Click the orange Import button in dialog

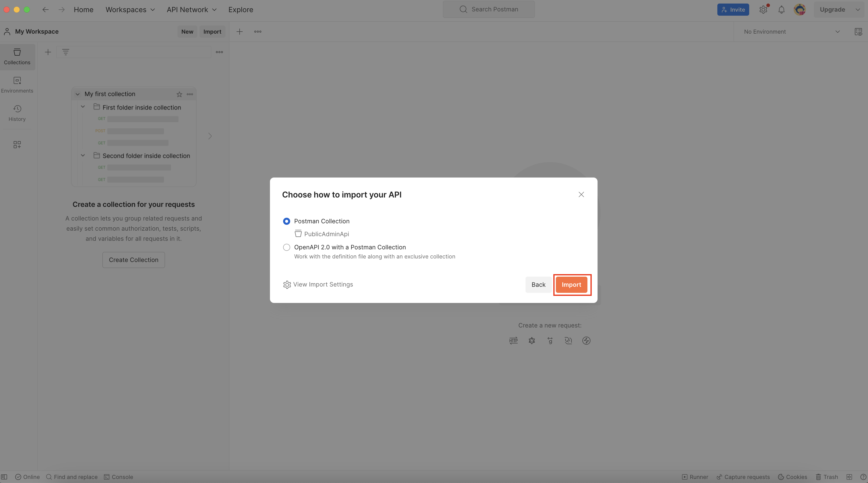571,284
